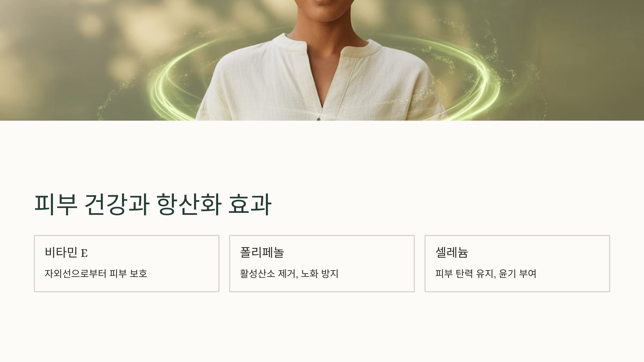
Task: Click the letter E after 비타민
Action: 84,253
